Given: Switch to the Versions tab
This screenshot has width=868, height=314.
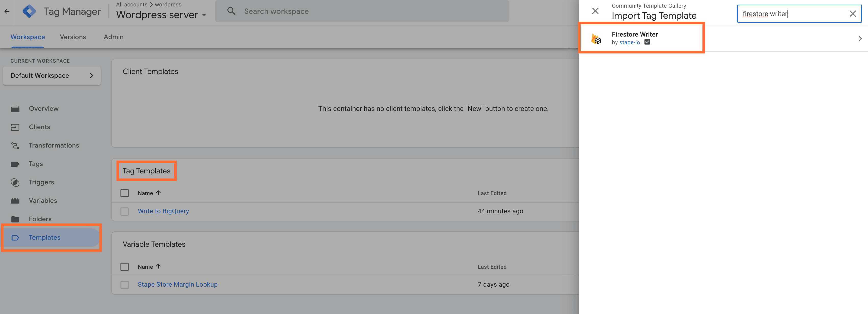Looking at the screenshot, I should [73, 37].
